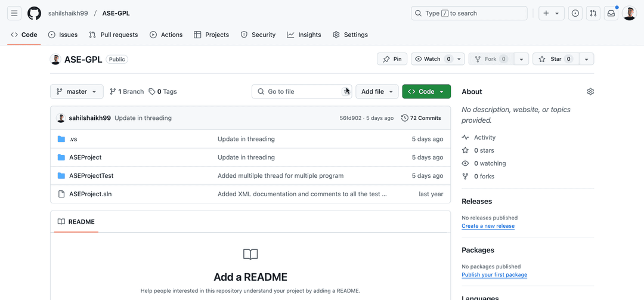644x300 pixels.
Task: Select the README tab
Action: click(x=76, y=222)
